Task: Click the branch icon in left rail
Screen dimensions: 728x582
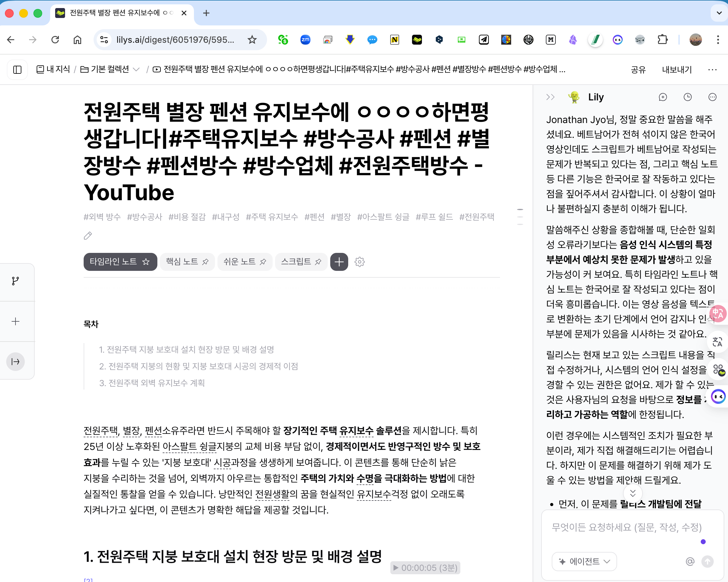Action: (15, 281)
